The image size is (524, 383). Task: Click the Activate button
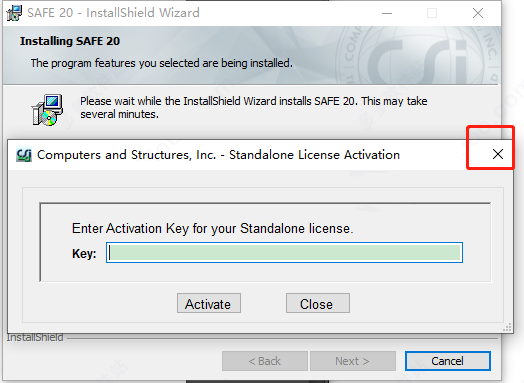209,303
